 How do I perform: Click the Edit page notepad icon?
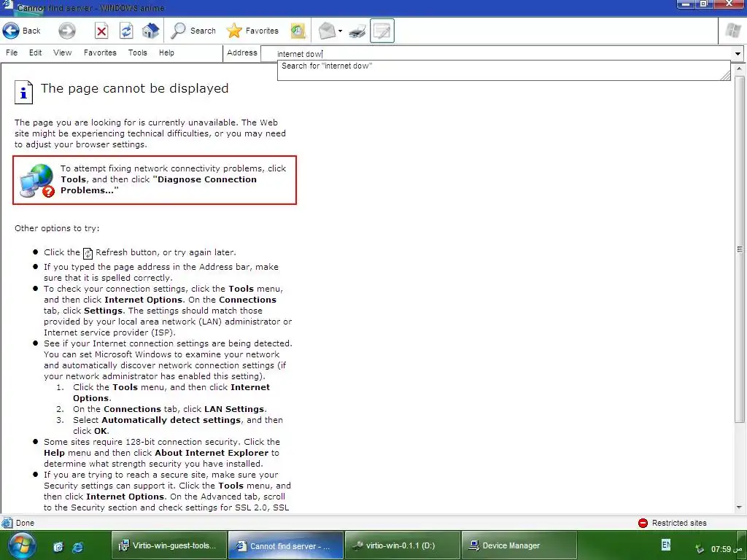[x=382, y=31]
